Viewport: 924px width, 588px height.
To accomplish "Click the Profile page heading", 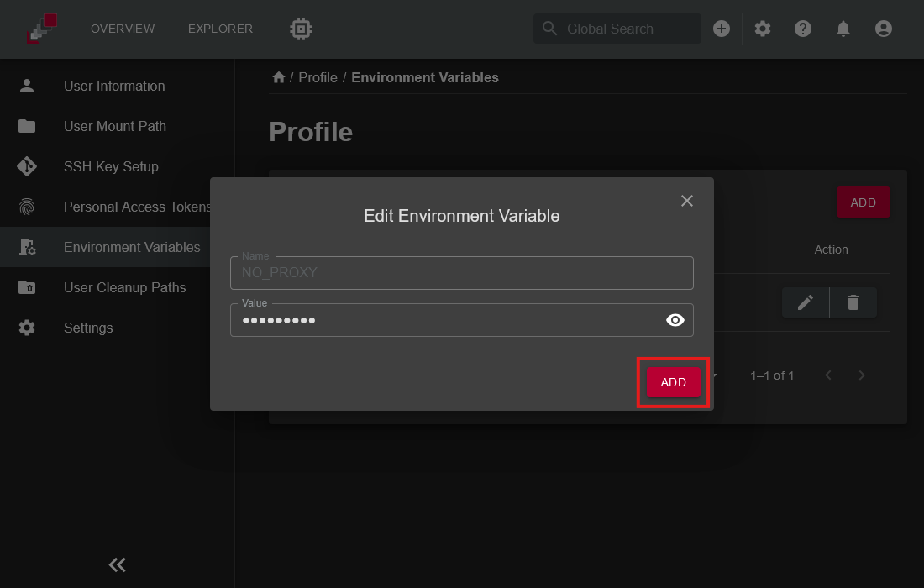I will pos(311,132).
